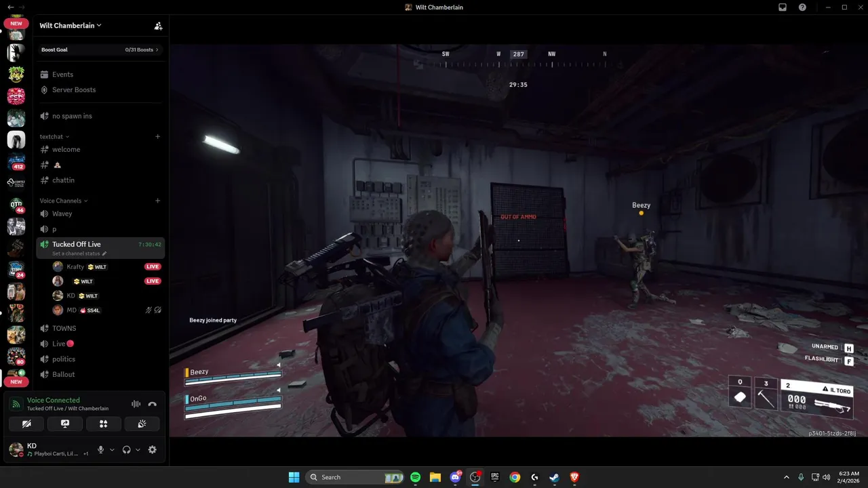Open Discord help icon
Image resolution: width=868 pixels, height=488 pixels.
click(x=802, y=7)
